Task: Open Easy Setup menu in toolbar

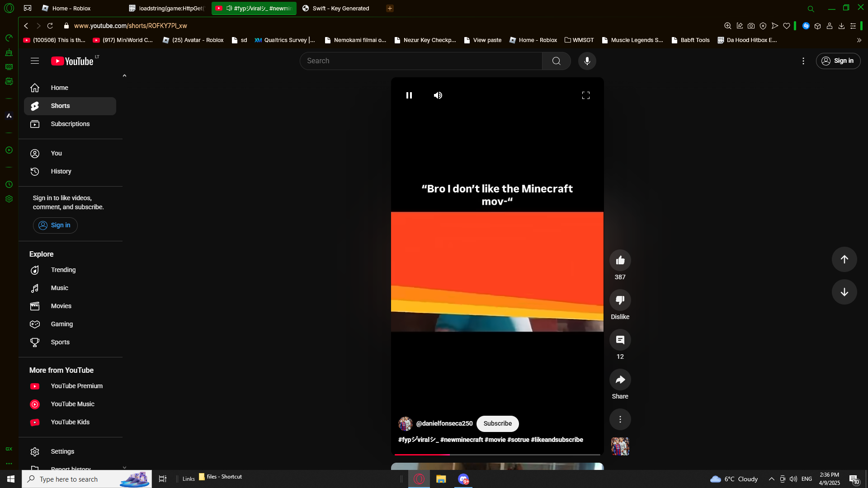Action: (x=853, y=26)
